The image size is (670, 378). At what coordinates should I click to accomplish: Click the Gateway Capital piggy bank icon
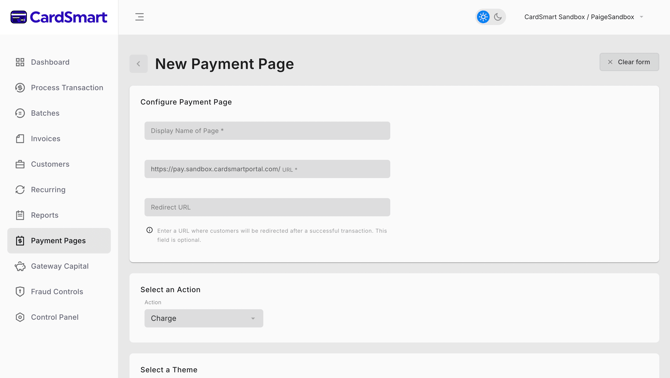[20, 267]
